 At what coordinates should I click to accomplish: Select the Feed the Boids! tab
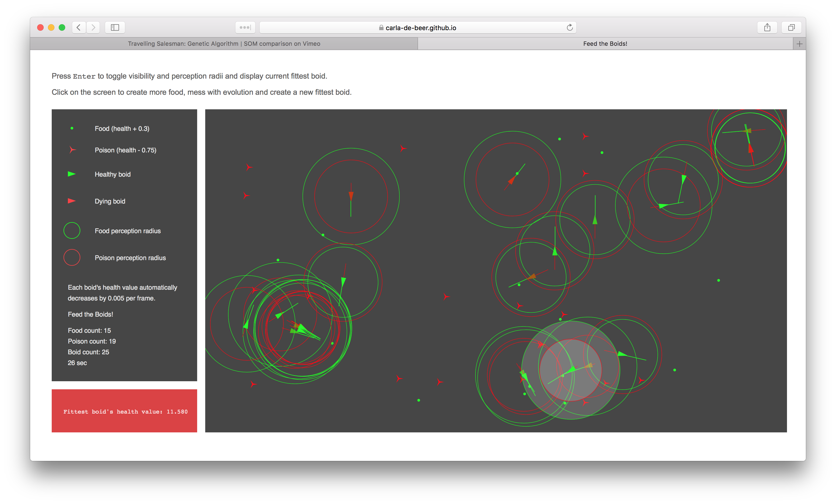605,44
